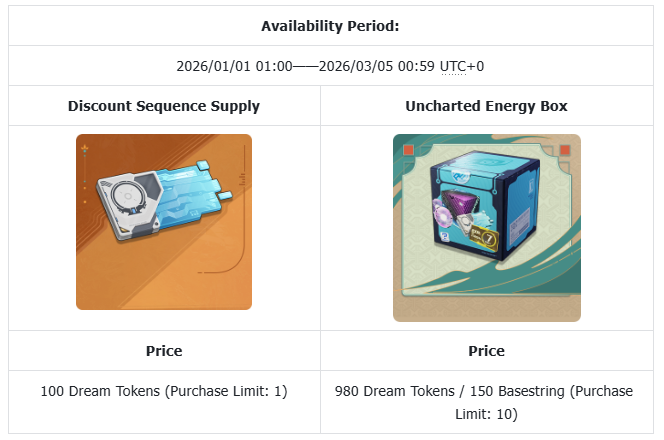Click the start date 2026/01/01 01:00
This screenshot has height=440, width=664.
[x=234, y=66]
